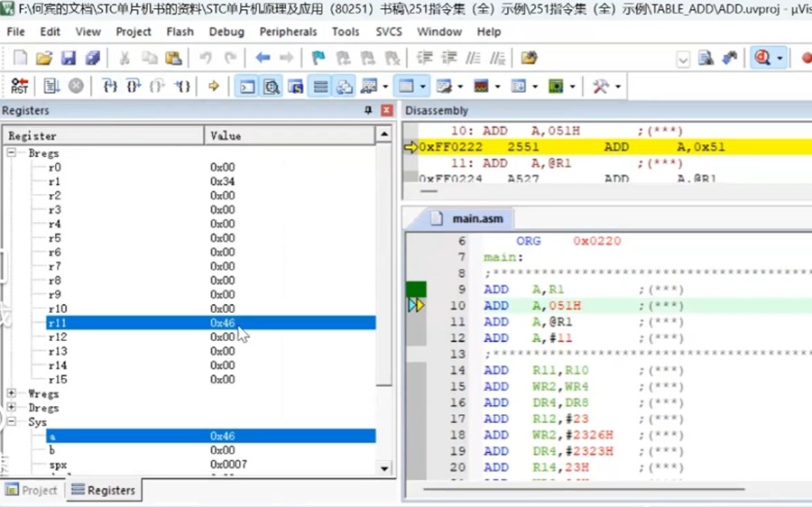
Task: Click the Incremental Find binoculars icon
Action: click(730, 58)
